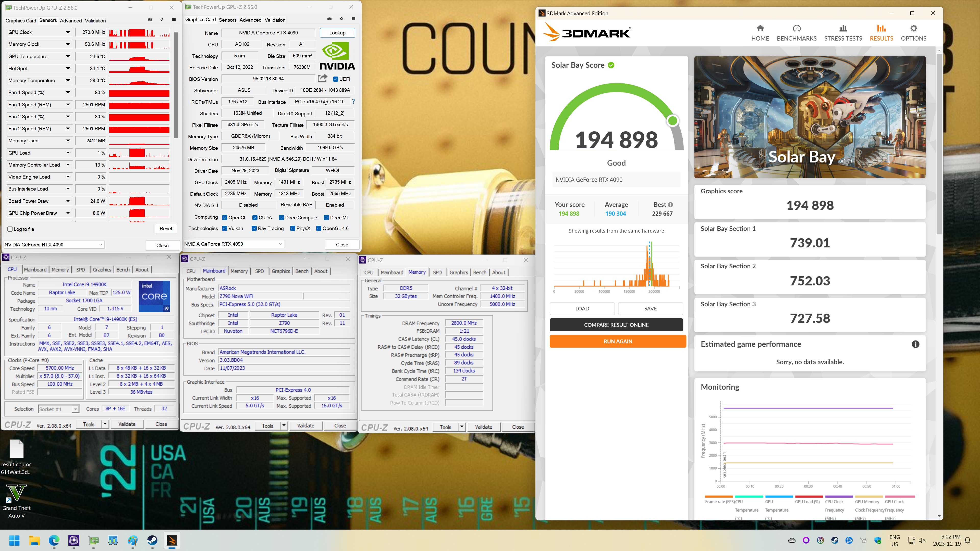Open 3DMark BENCHMARKS icon
The image size is (980, 551).
[x=796, y=28]
